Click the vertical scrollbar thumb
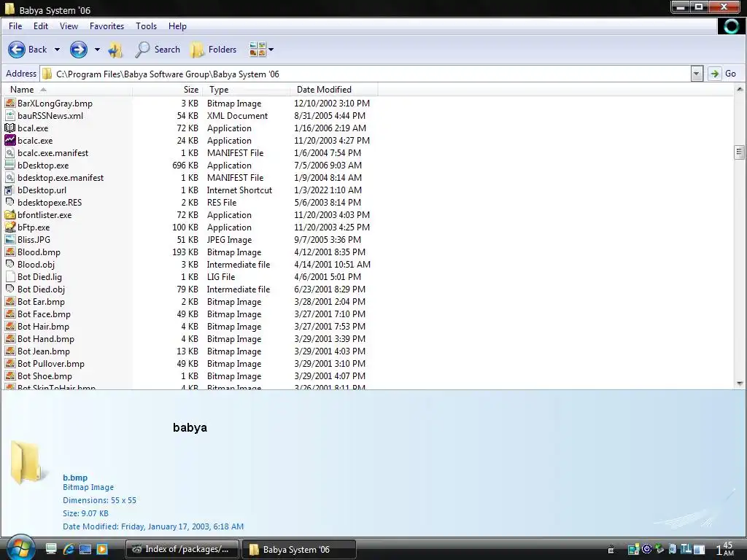747x560 pixels. coord(740,152)
